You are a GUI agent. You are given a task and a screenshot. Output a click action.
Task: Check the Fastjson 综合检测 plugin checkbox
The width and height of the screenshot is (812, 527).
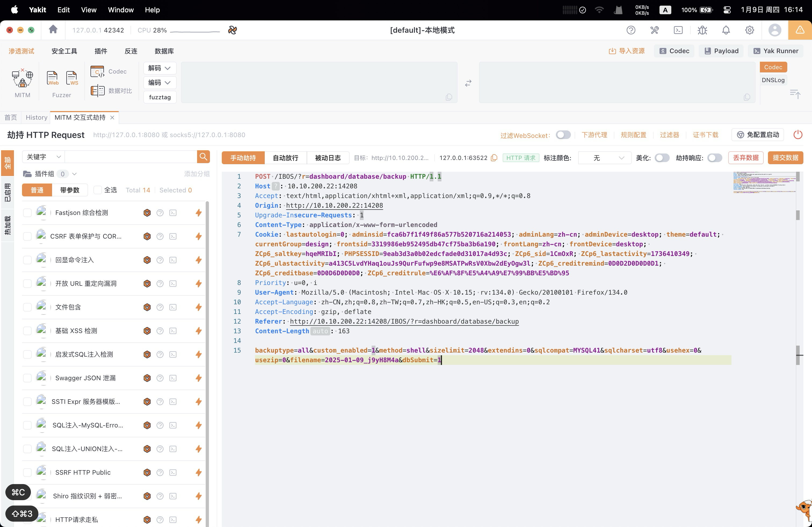pos(27,213)
